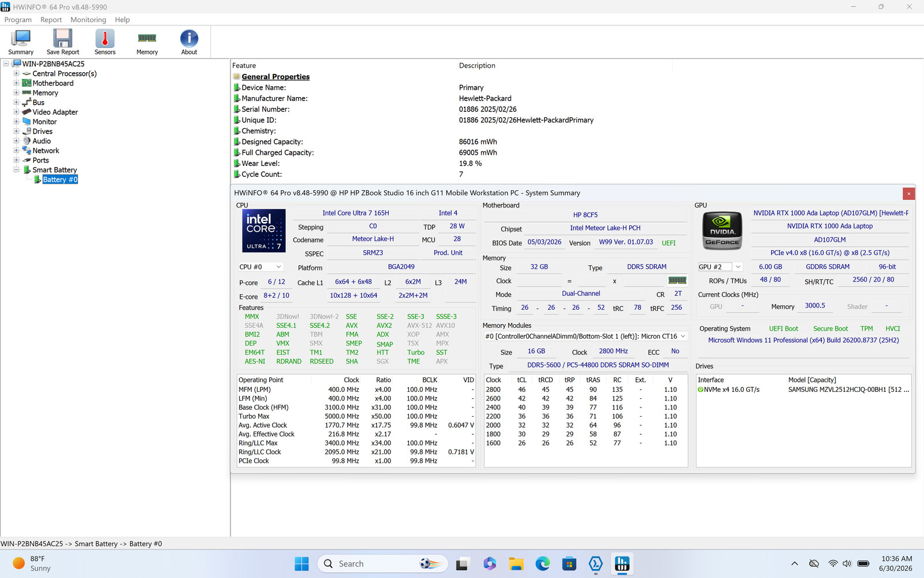Open Microsoft Edge from the taskbar
This screenshot has height=578, width=924.
pyautogui.click(x=543, y=564)
